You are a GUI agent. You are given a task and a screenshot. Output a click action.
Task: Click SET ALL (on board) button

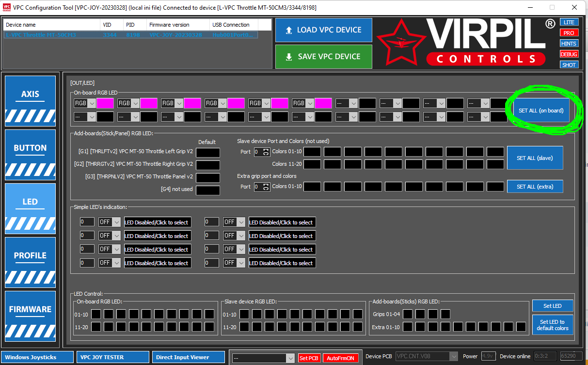coord(541,111)
